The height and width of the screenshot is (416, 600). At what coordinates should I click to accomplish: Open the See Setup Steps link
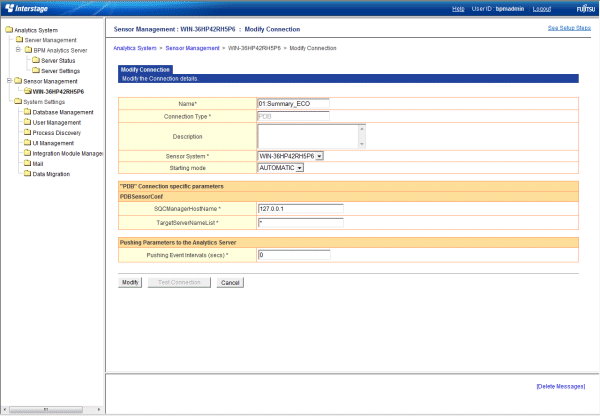[569, 28]
